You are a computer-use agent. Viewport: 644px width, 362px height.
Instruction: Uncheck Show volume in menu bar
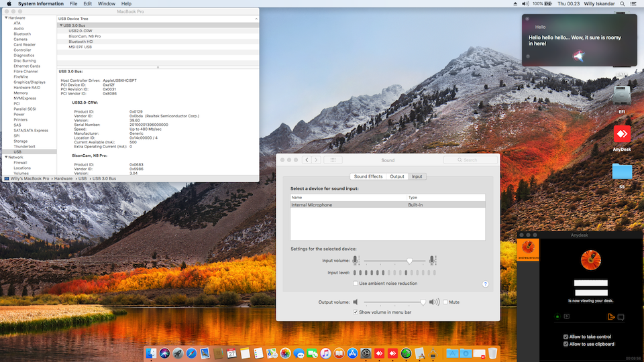(x=356, y=312)
